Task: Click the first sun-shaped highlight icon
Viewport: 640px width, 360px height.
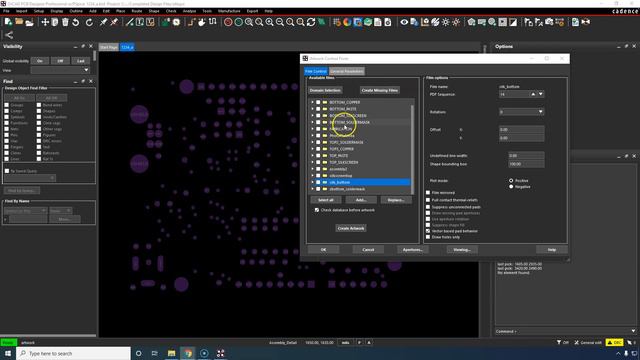Action: (446, 22)
